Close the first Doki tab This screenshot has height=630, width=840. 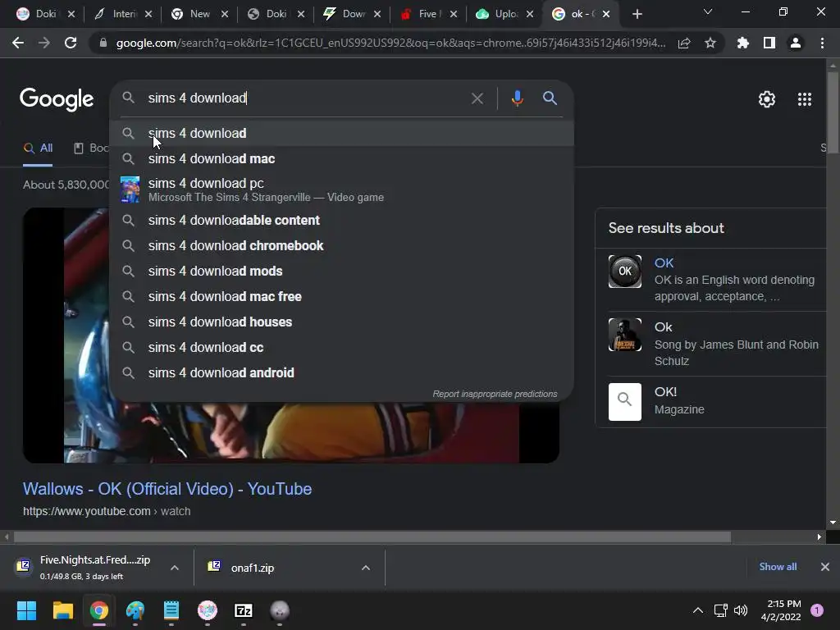pos(71,14)
